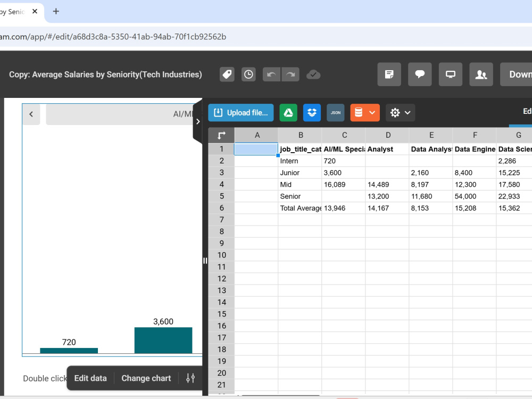Select column C header

click(x=344, y=135)
